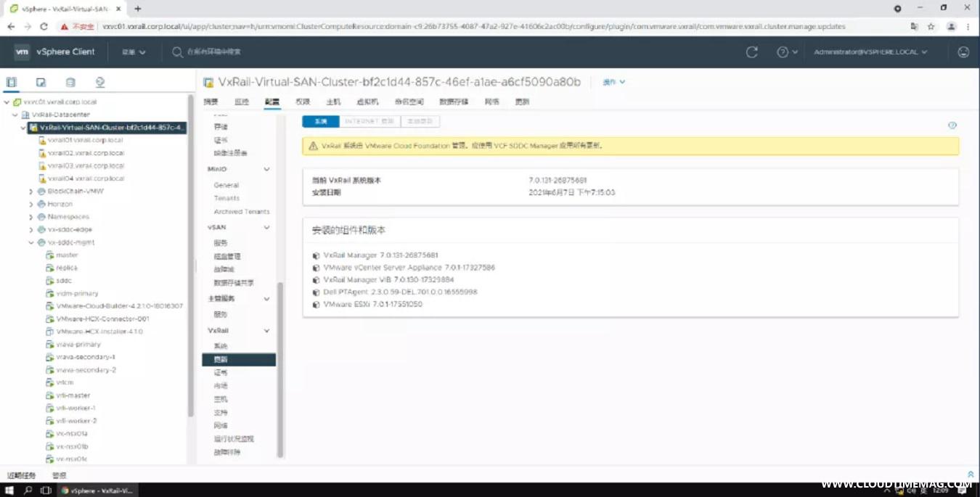This screenshot has width=980, height=497.
Task: Select the Local updates sub-tab
Action: (420, 121)
